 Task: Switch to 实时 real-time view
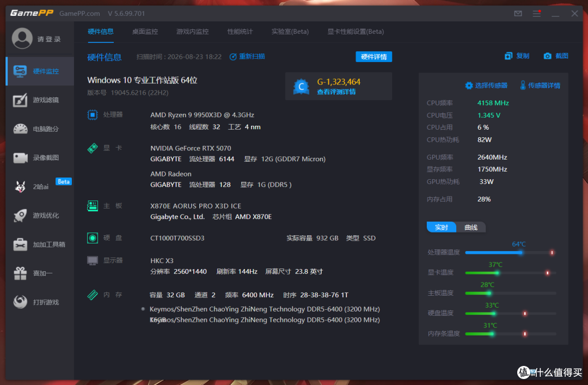click(x=442, y=228)
